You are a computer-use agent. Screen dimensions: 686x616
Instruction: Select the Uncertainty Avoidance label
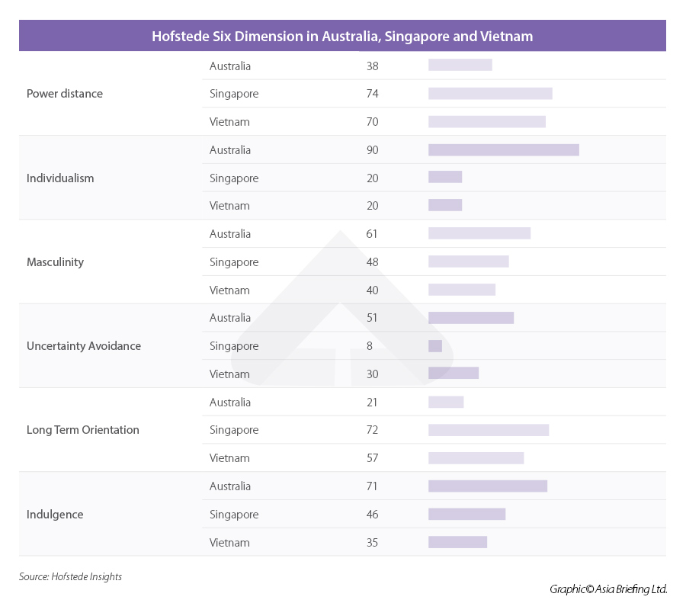coord(84,346)
